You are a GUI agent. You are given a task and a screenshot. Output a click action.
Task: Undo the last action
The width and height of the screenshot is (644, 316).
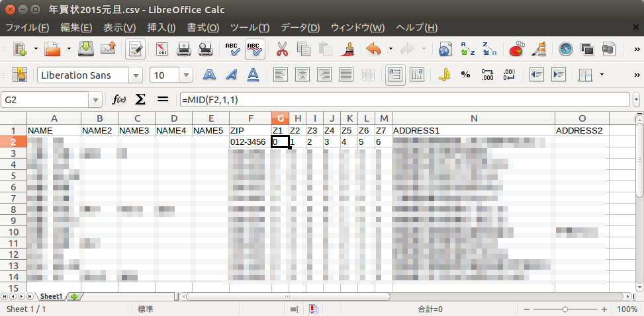click(374, 50)
